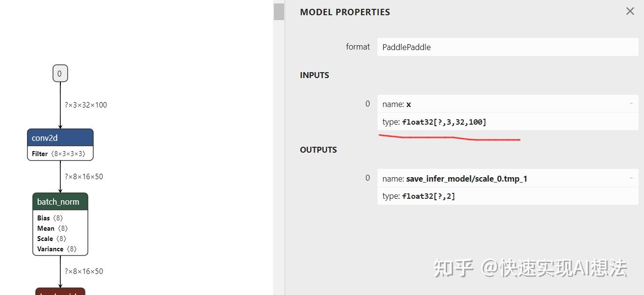Viewport: 644px width, 295px height.
Task: Click the Variance parameter of batch_norm
Action: coord(57,249)
